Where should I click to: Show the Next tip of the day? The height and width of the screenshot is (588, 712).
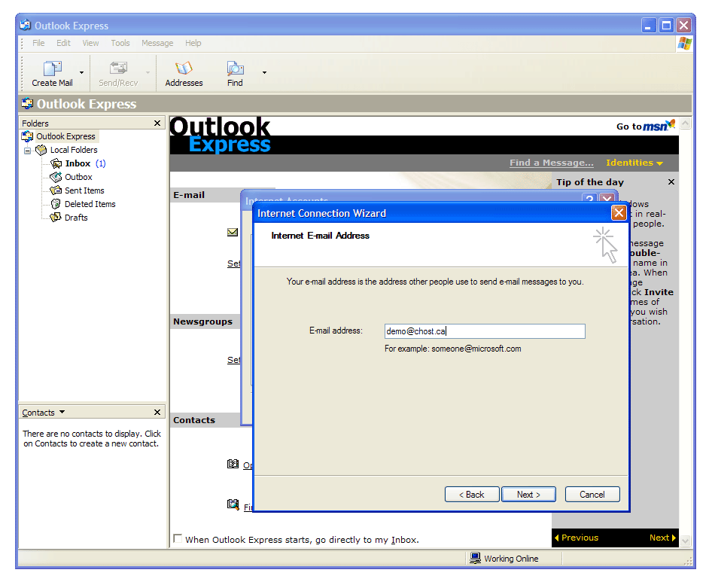[662, 538]
